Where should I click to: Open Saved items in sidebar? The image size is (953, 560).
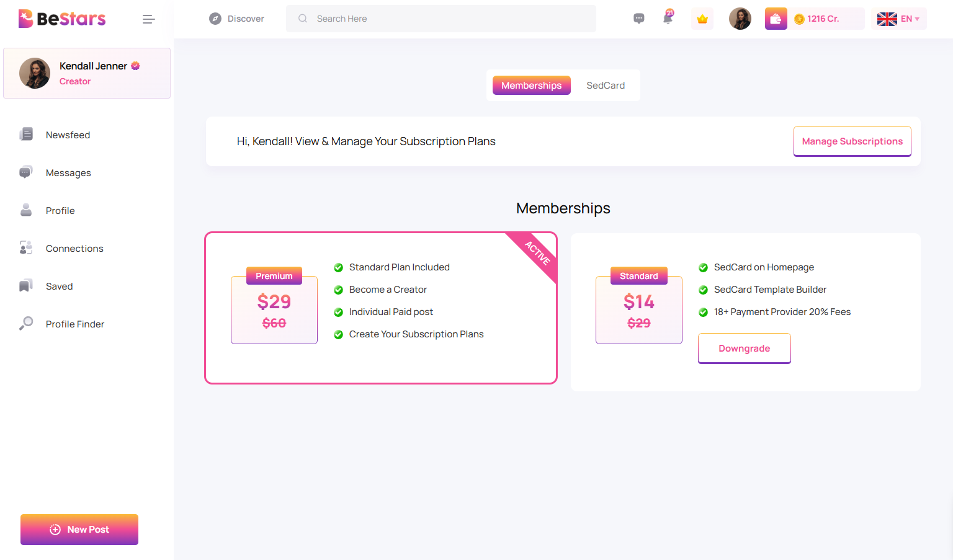coord(59,287)
